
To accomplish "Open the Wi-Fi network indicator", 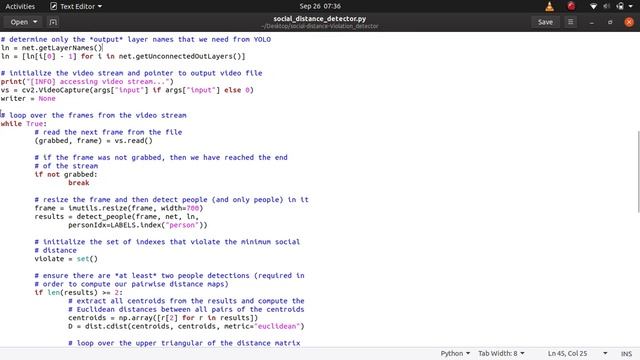I will [x=593, y=6].
